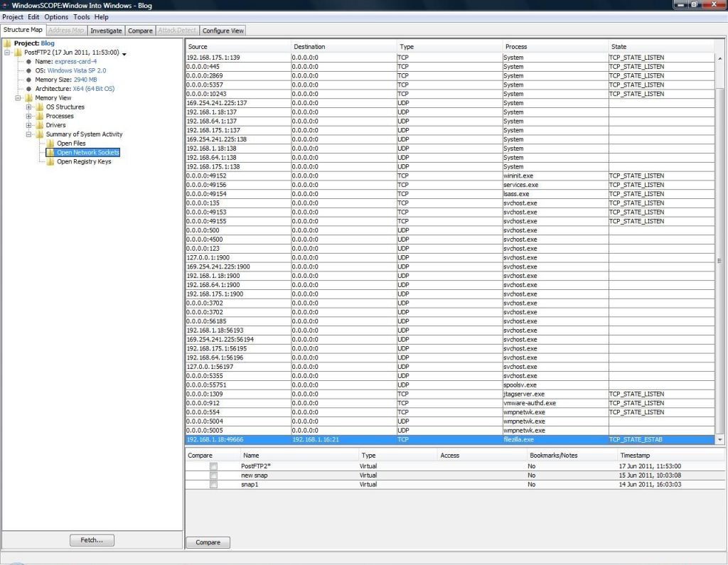Click the Bookmarks/Notes column header
Viewport: 728px width, 565px height.
click(x=572, y=456)
